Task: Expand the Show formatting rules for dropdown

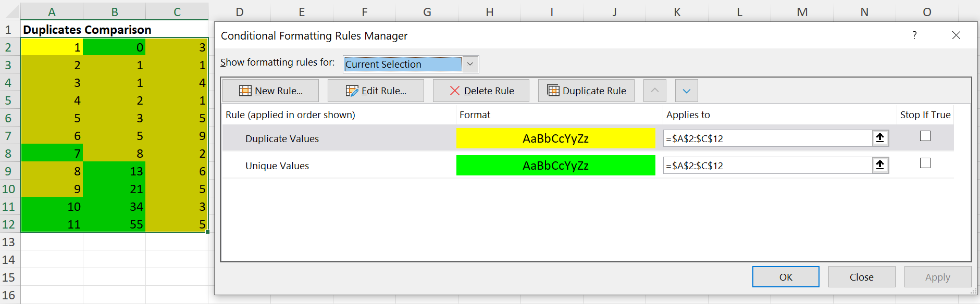Action: coord(470,64)
